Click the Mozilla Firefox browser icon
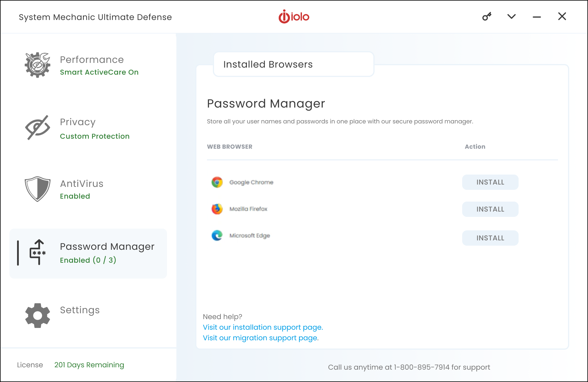 (x=217, y=209)
